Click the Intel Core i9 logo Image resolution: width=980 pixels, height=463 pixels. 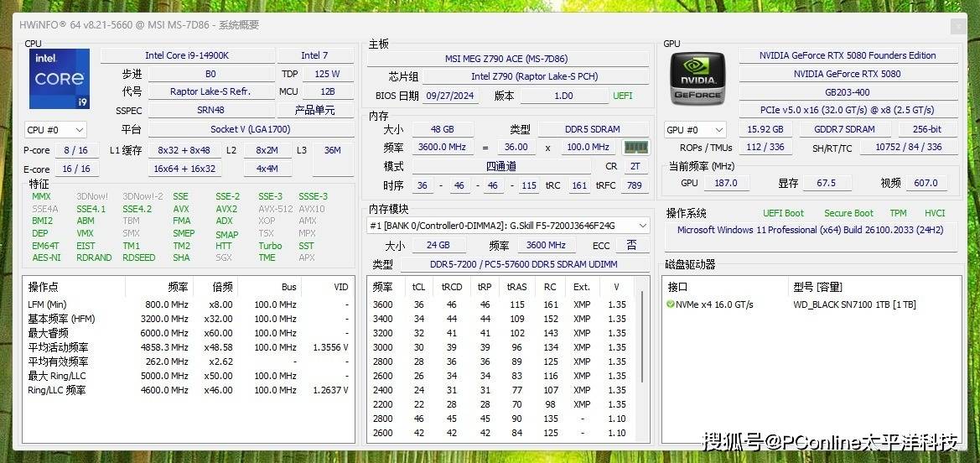tap(59, 79)
